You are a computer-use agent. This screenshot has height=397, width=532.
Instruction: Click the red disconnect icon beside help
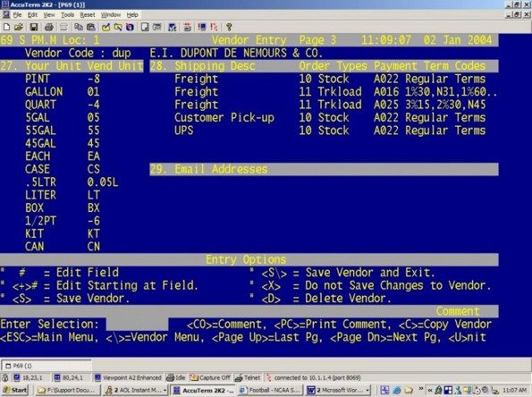tap(214, 27)
